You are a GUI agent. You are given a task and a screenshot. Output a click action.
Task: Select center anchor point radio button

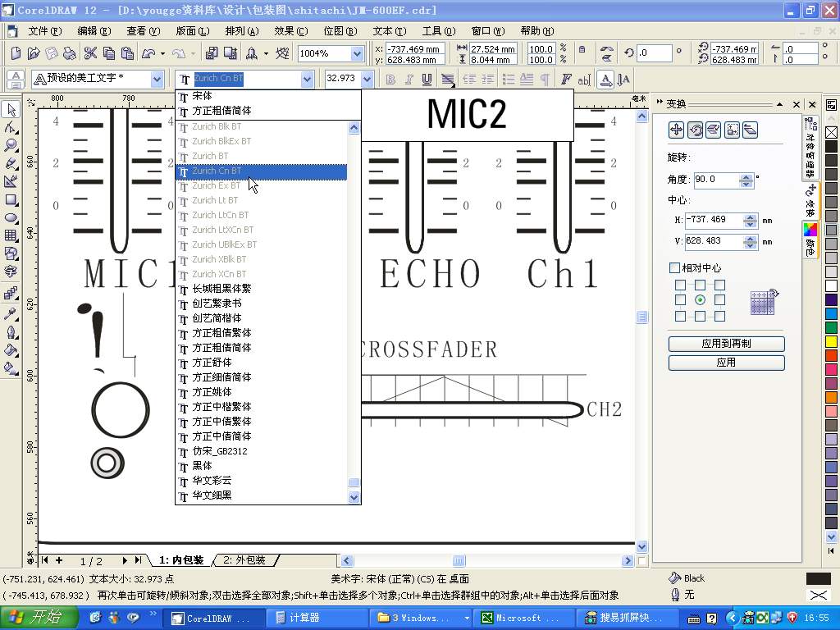click(700, 300)
